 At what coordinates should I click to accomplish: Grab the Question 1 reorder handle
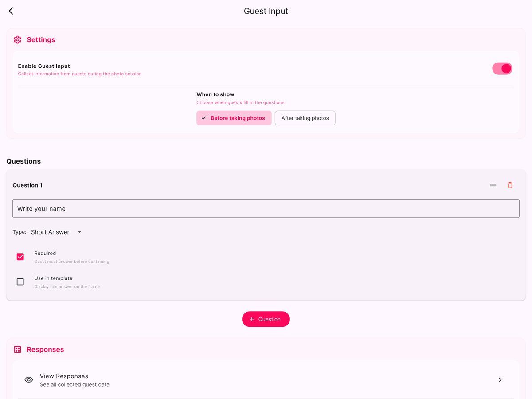point(493,185)
